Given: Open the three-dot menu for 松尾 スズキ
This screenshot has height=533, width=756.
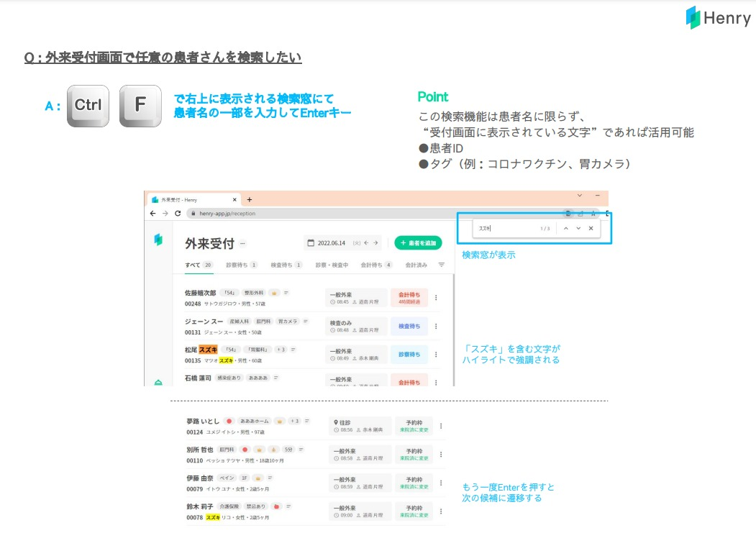Looking at the screenshot, I should 436,354.
